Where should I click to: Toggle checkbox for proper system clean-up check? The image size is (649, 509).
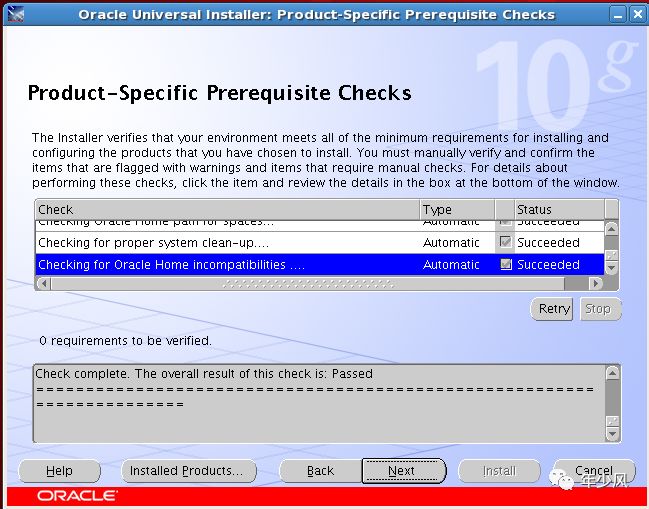[505, 242]
